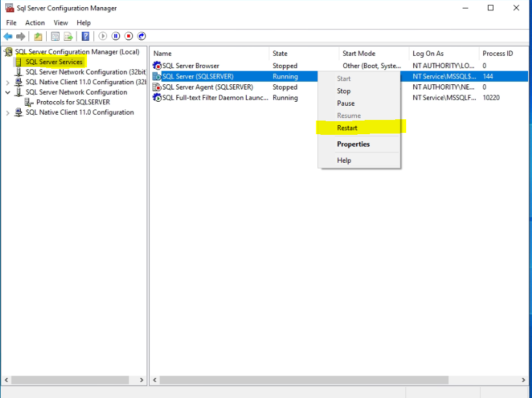The height and width of the screenshot is (398, 532).
Task: Click the SQL Server (SQLSERVER) service icon
Action: (x=157, y=76)
